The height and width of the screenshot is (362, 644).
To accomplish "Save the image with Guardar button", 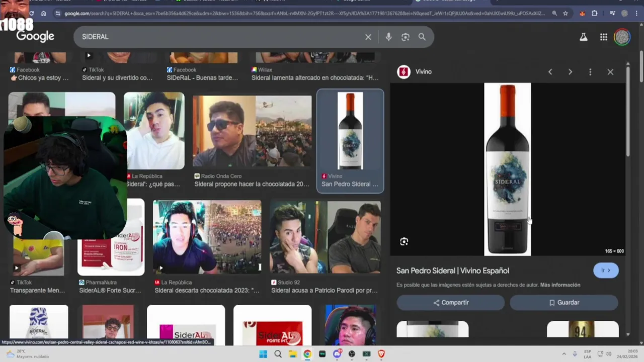I will click(x=563, y=303).
